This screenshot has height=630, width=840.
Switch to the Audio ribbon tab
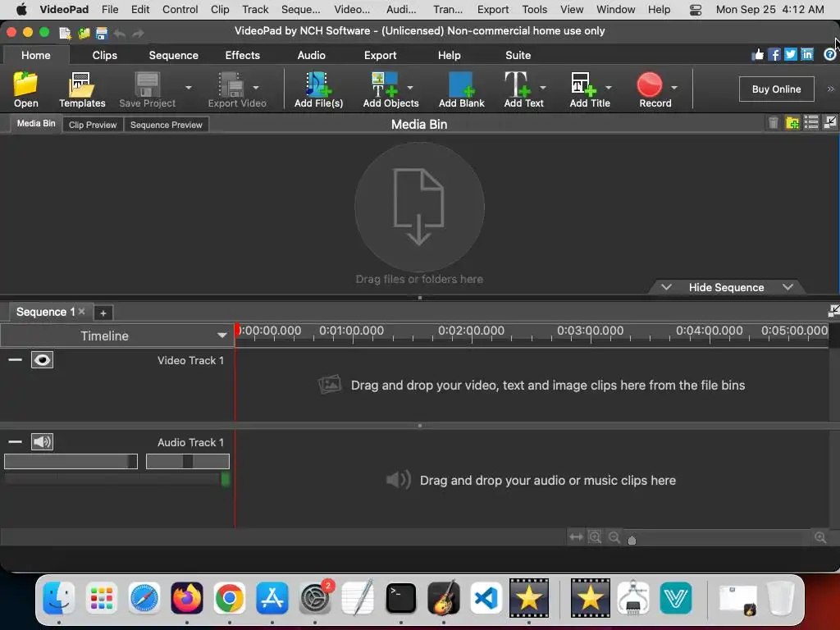pos(311,55)
